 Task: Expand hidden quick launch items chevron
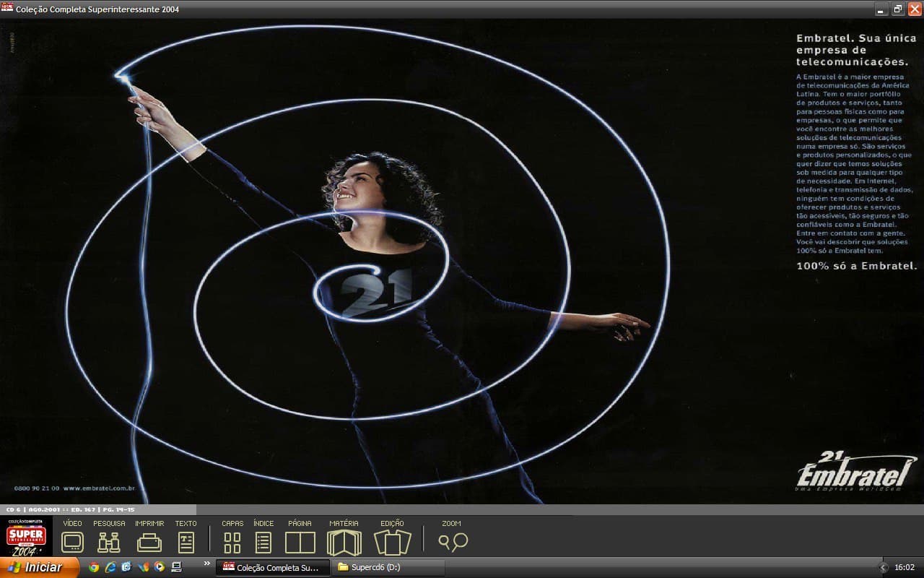pyautogui.click(x=207, y=563)
